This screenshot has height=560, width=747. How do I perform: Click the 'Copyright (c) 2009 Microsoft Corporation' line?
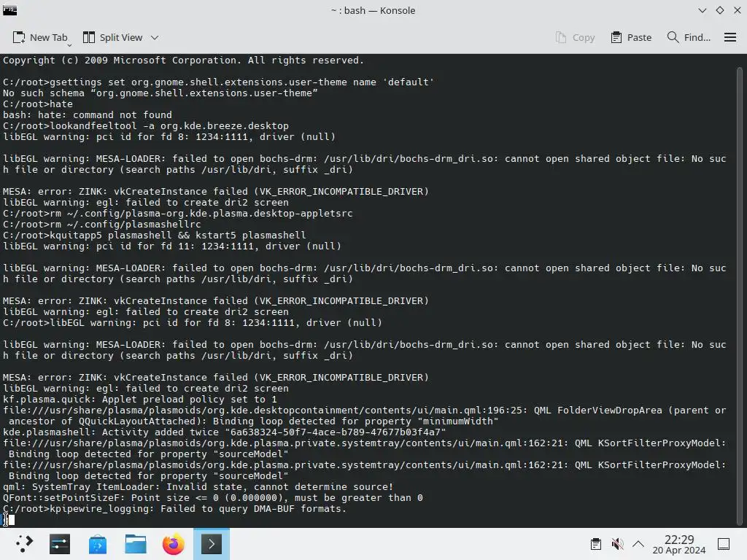tap(183, 60)
